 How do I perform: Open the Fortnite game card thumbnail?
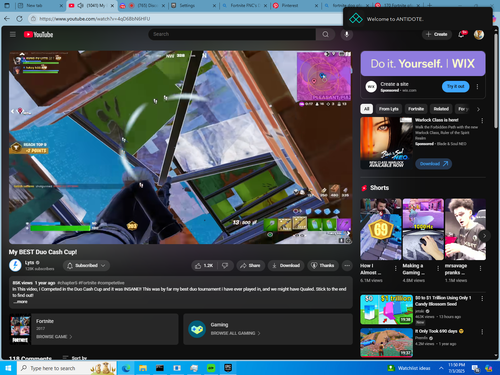click(20, 329)
